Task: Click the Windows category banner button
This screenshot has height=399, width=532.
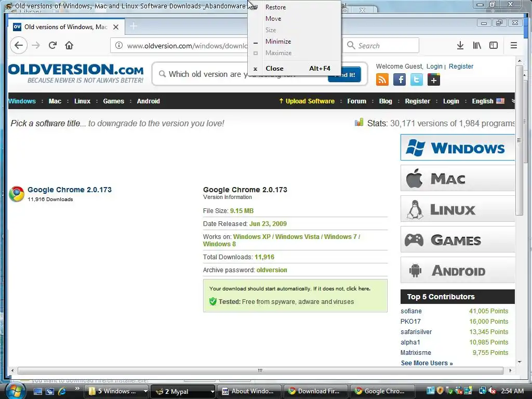Action: [x=457, y=148]
